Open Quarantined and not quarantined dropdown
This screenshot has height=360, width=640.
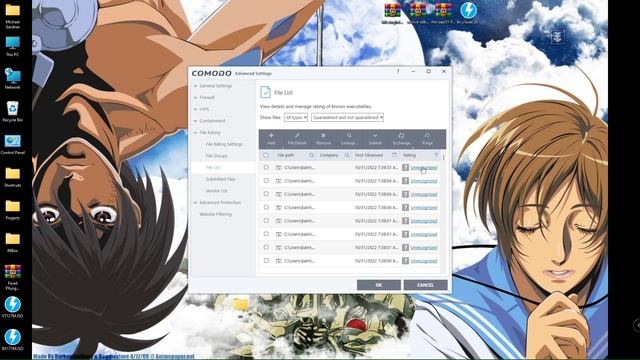(x=347, y=118)
